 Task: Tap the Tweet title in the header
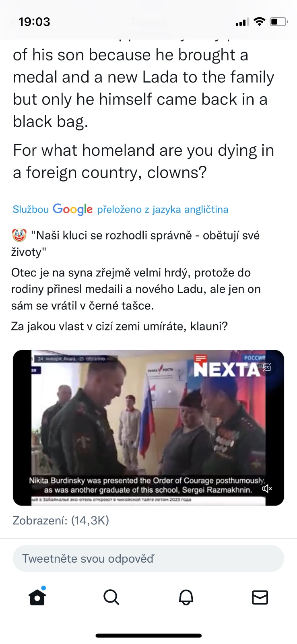148,23
